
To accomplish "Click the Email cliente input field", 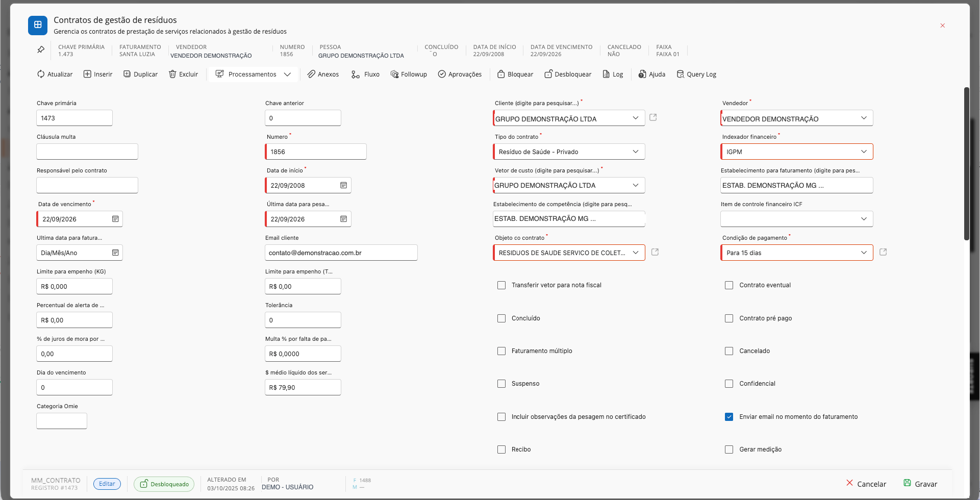I will coord(341,253).
